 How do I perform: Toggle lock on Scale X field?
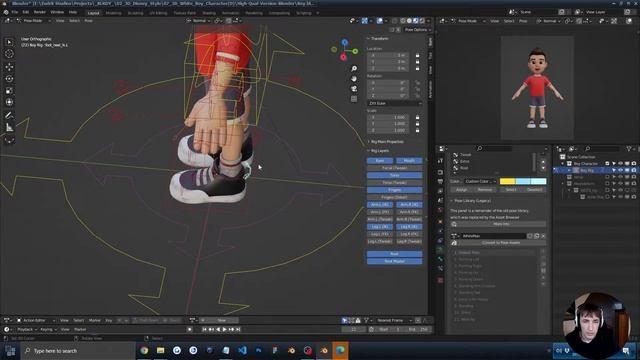point(417,117)
